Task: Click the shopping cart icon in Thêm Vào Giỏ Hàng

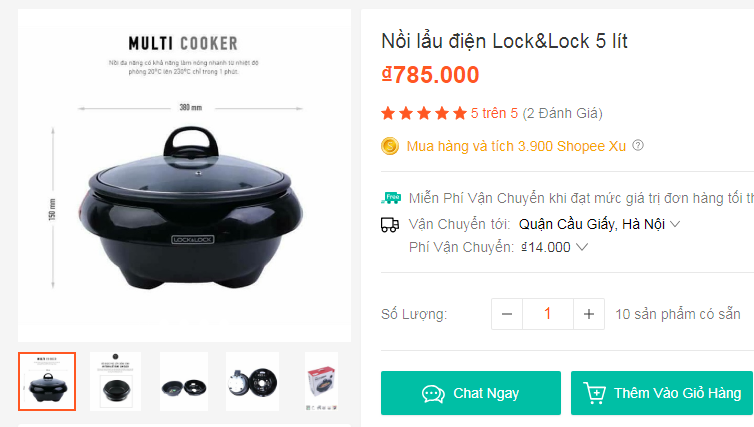Action: coord(594,393)
